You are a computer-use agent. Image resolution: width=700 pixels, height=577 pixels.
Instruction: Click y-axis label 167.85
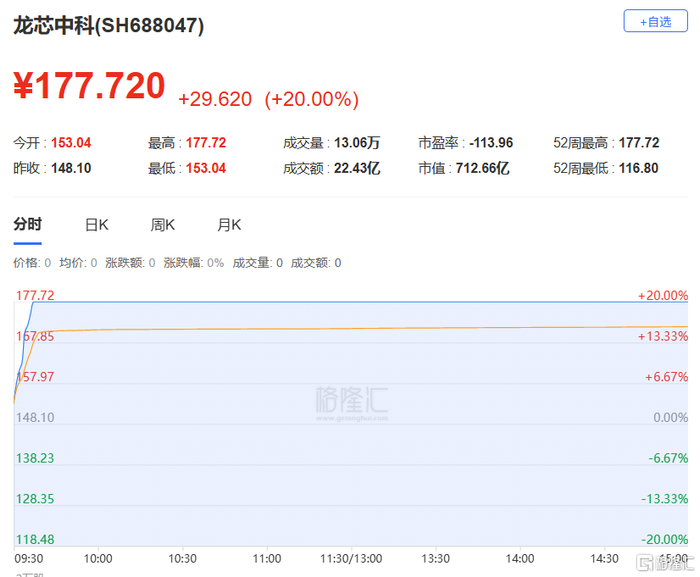click(x=35, y=336)
